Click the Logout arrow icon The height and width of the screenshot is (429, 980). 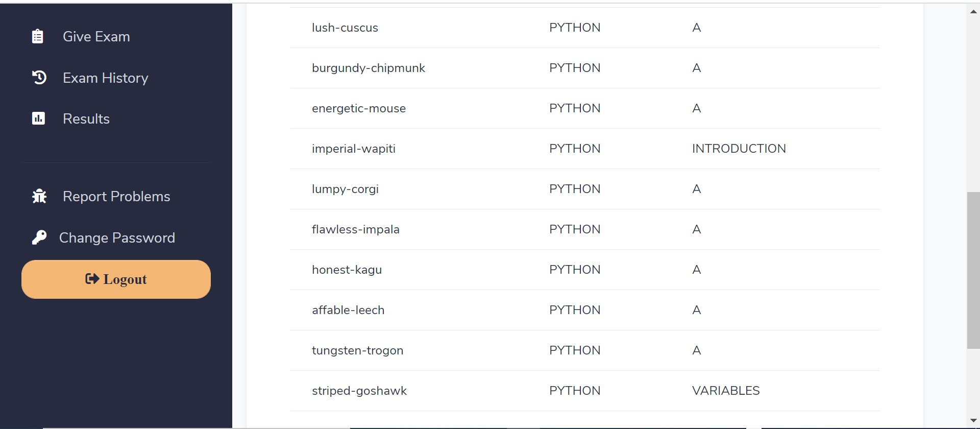[92, 279]
